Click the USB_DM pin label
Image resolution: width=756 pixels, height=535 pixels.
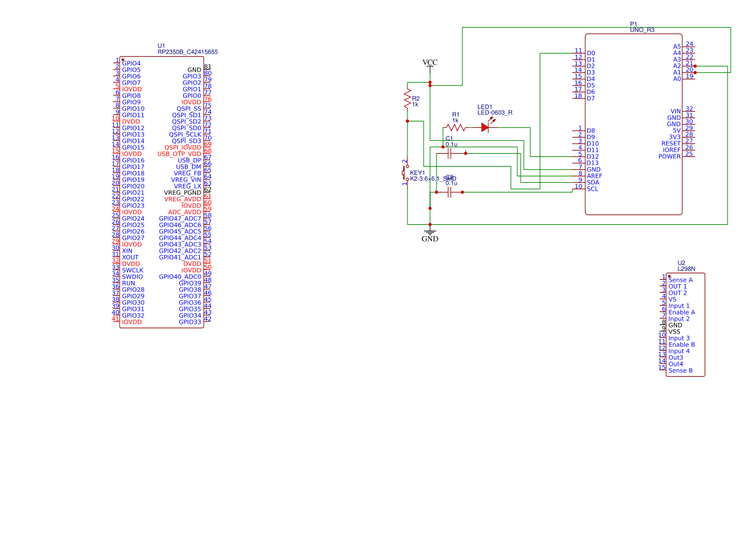189,167
